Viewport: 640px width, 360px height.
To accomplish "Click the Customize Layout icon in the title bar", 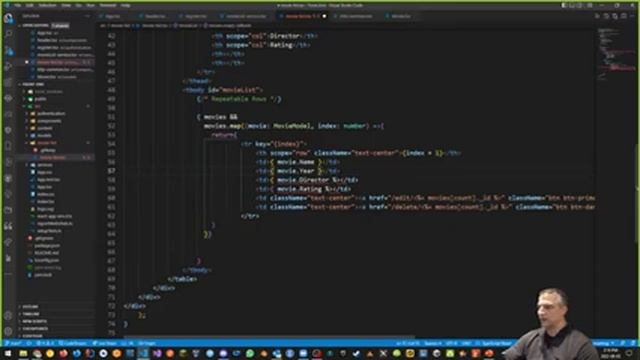I will coord(590,5).
